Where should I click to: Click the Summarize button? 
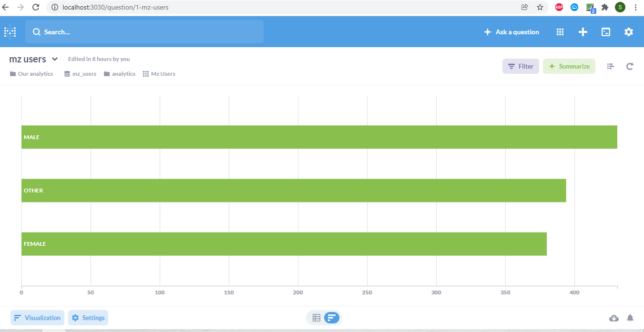click(569, 66)
